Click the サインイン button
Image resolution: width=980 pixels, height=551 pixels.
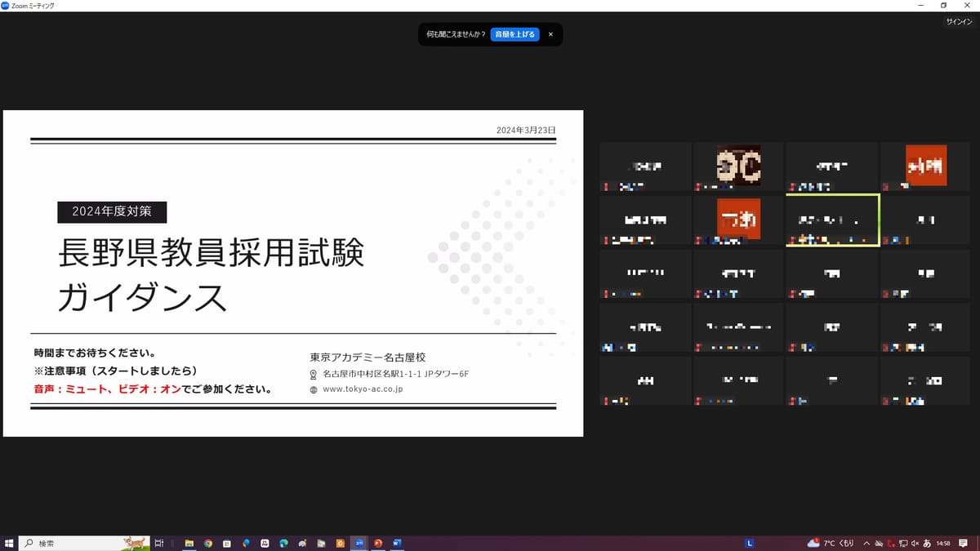click(x=959, y=22)
